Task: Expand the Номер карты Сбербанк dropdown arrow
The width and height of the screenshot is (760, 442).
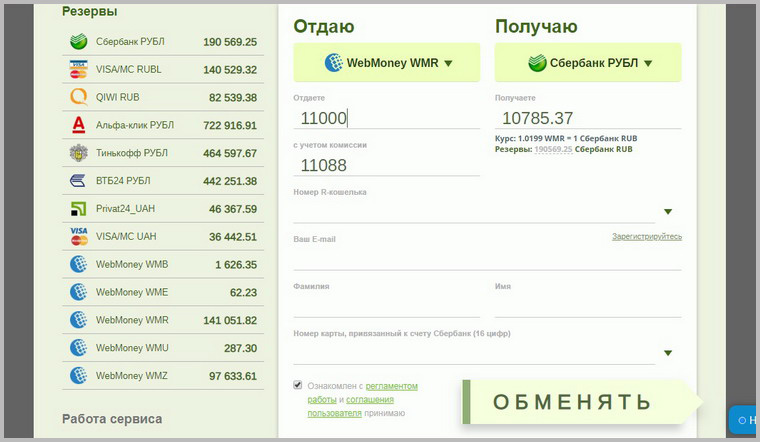Action: (668, 353)
